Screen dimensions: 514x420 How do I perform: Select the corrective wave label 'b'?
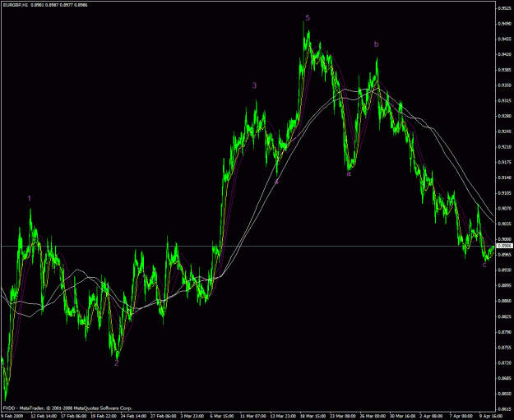click(x=377, y=44)
